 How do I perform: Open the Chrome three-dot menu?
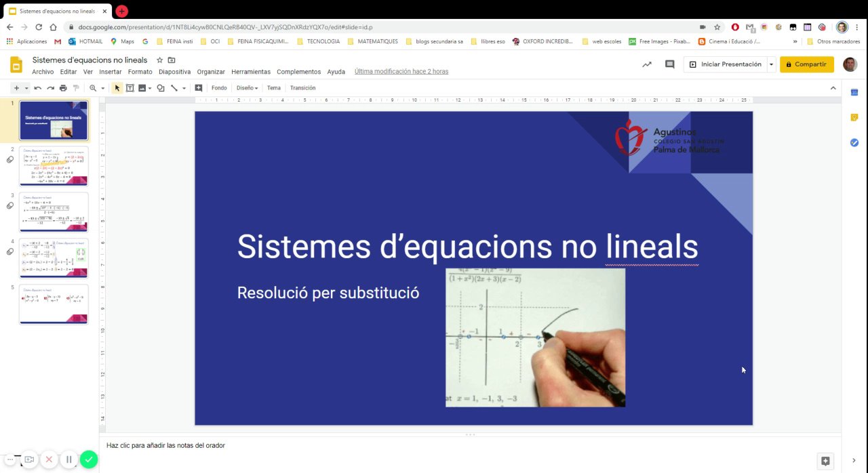click(857, 27)
